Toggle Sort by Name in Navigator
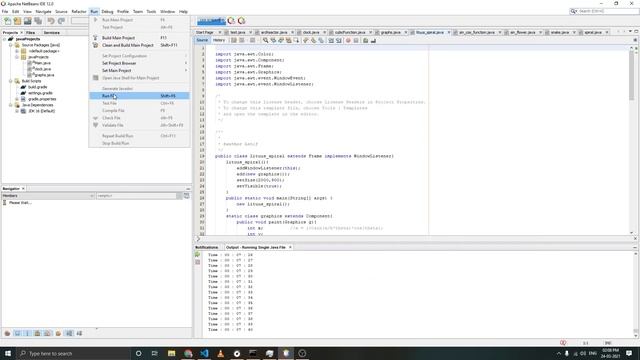640x360 pixels. coord(69,333)
